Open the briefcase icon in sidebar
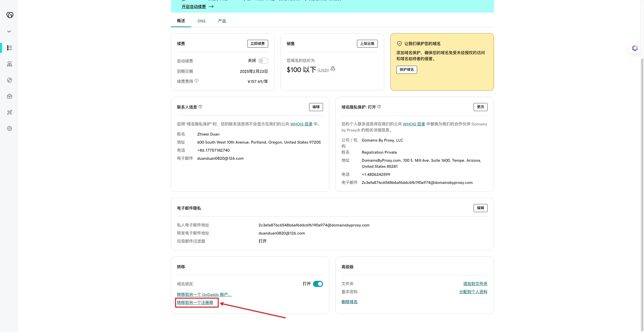The width and height of the screenshot is (644, 332). click(x=10, y=96)
